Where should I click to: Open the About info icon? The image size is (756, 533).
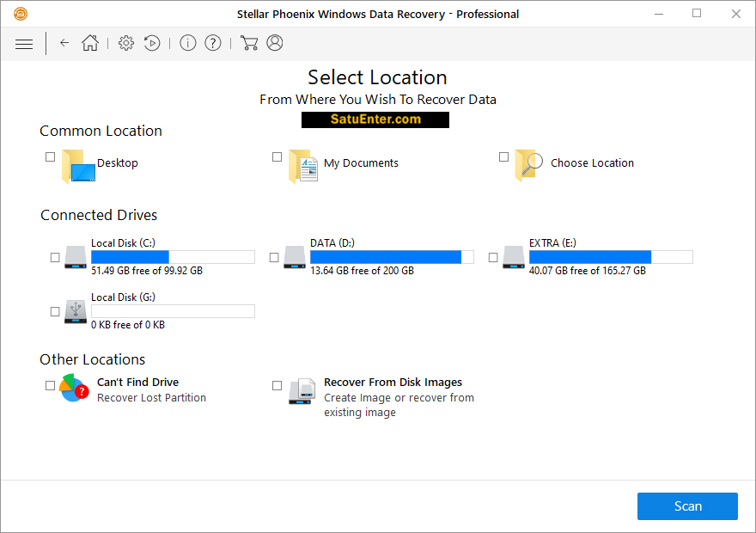pos(187,43)
